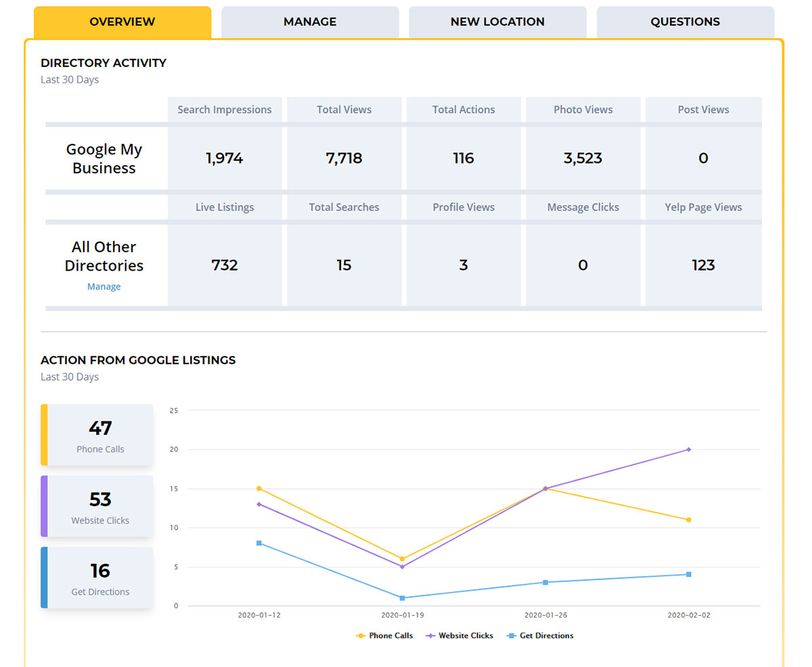The width and height of the screenshot is (812, 667).
Task: Click the Website Clicks point at 2020-01-26
Action: click(x=545, y=488)
